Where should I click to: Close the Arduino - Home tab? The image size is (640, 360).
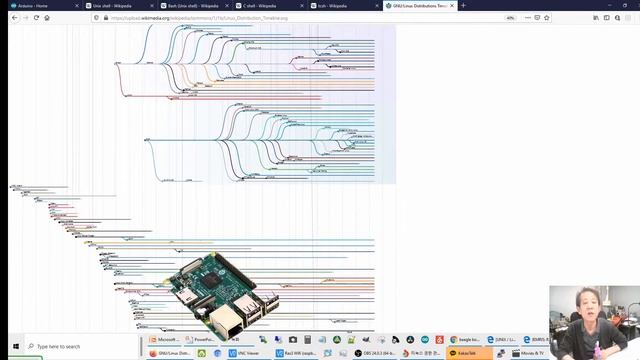click(77, 6)
